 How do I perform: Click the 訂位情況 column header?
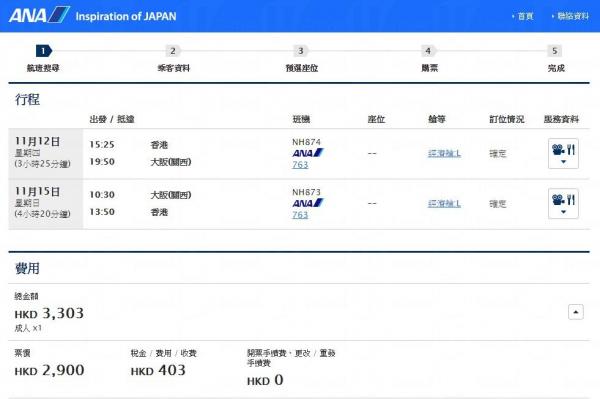[x=507, y=119]
